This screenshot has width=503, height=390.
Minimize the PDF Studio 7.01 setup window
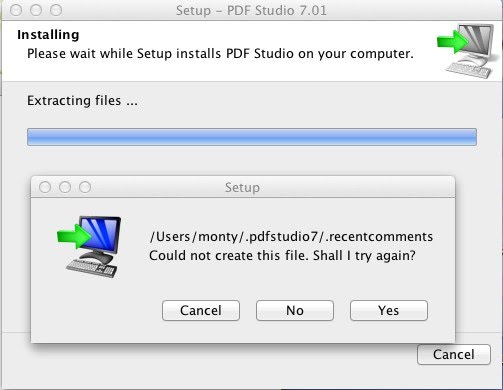pyautogui.click(x=36, y=10)
